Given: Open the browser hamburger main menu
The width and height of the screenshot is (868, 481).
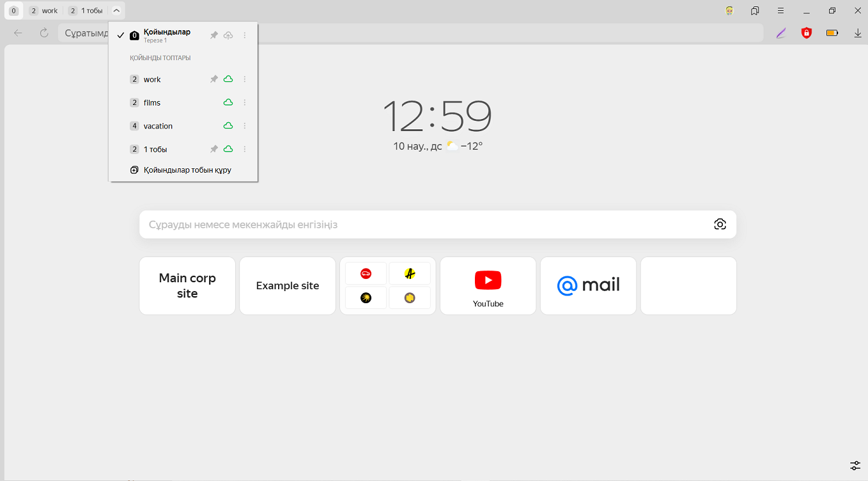Looking at the screenshot, I should [780, 11].
